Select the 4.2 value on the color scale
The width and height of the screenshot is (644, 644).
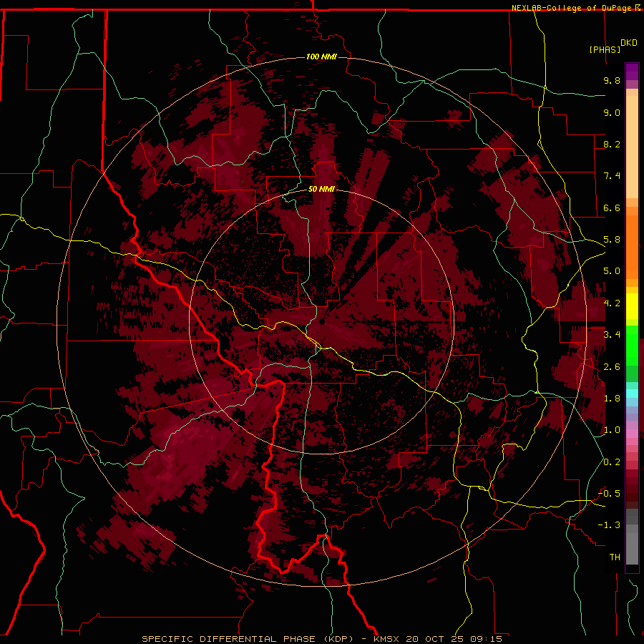click(612, 303)
